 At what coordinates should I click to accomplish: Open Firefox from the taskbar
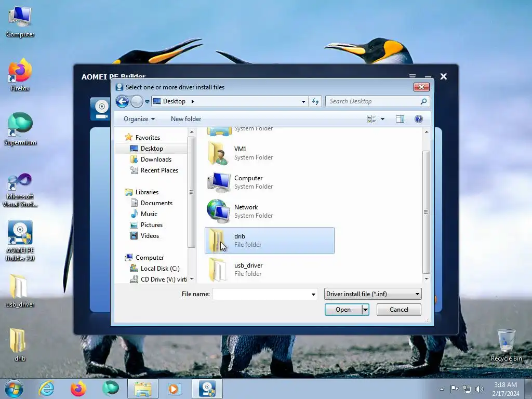point(78,389)
